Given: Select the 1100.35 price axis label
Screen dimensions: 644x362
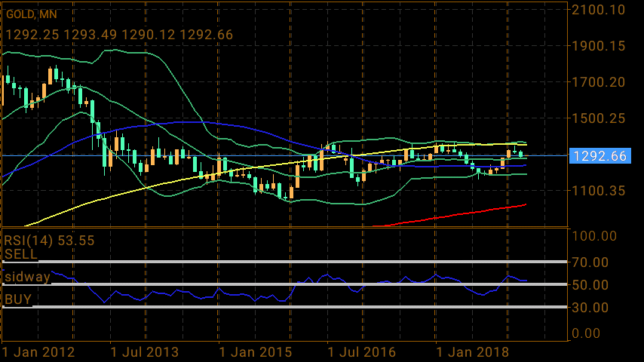Looking at the screenshot, I should tap(599, 191).
